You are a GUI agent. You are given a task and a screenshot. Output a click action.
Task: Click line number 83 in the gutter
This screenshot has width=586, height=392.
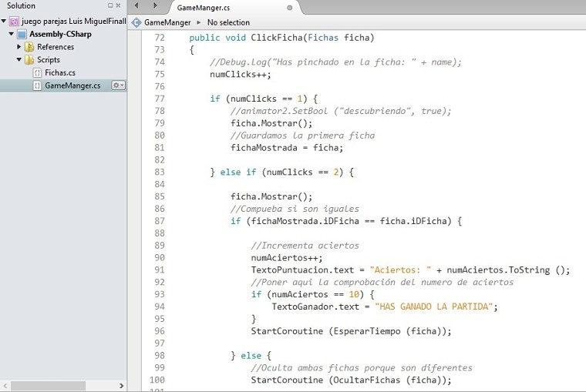click(160, 172)
